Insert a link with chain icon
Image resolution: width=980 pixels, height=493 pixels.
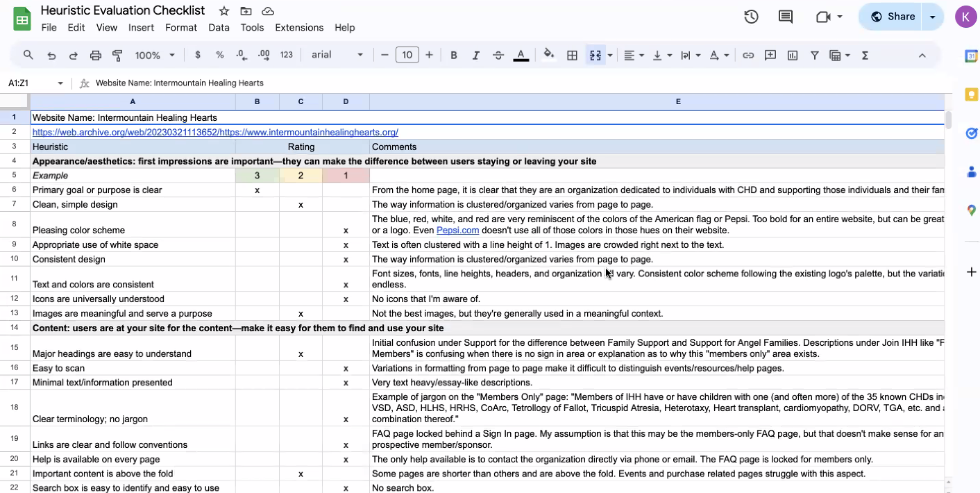coord(748,55)
